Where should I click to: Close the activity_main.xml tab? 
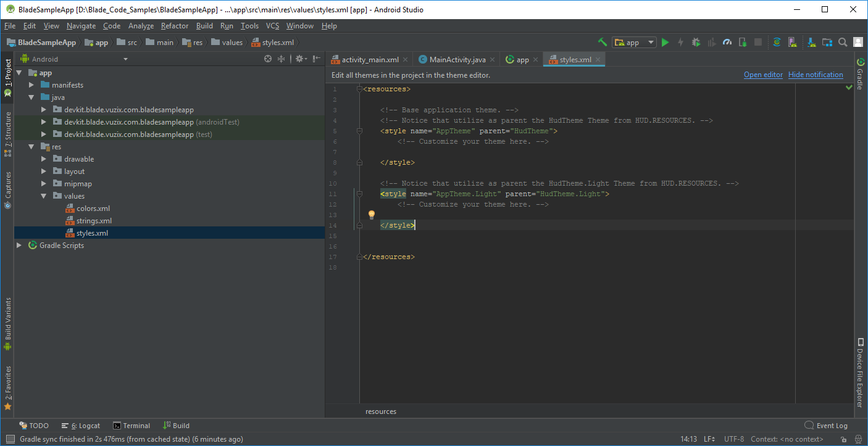click(405, 60)
